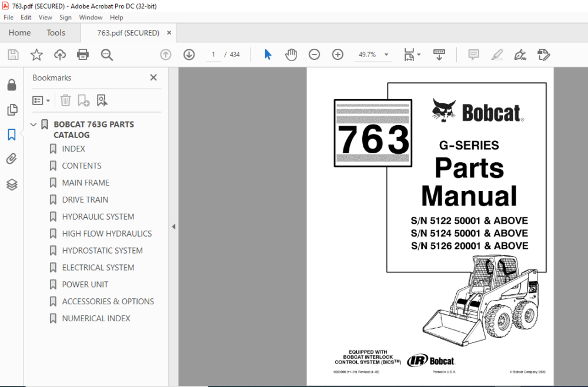The image size is (588, 387).
Task: Switch to the Tools tab
Action: click(x=56, y=33)
